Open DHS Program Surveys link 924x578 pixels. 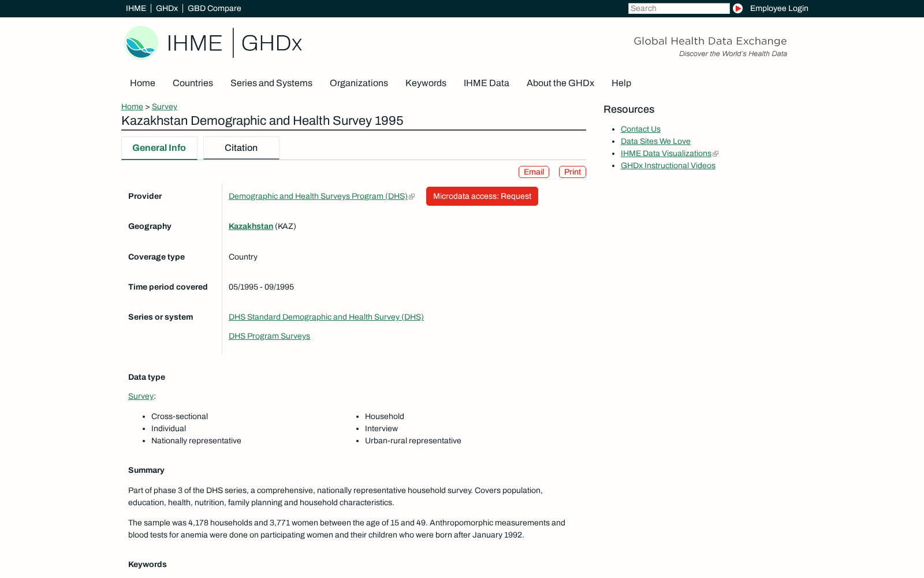[x=269, y=336]
